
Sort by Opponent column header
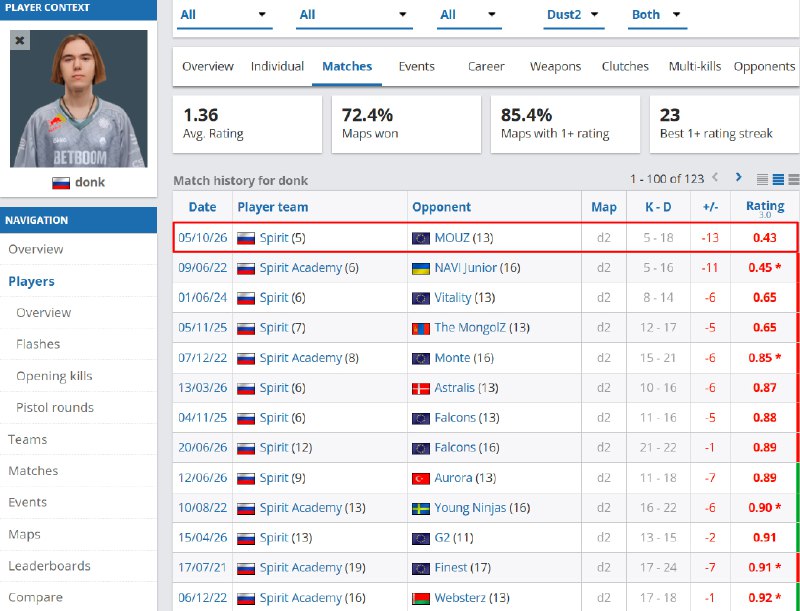click(441, 207)
